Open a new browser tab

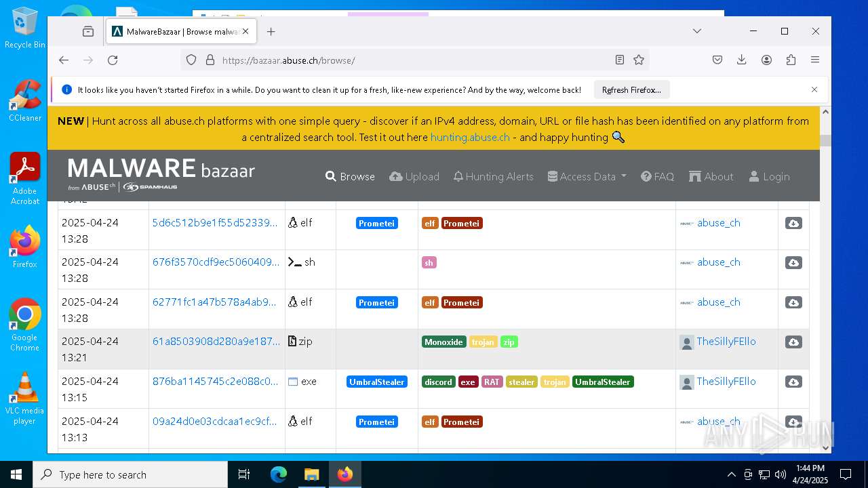pyautogui.click(x=271, y=31)
